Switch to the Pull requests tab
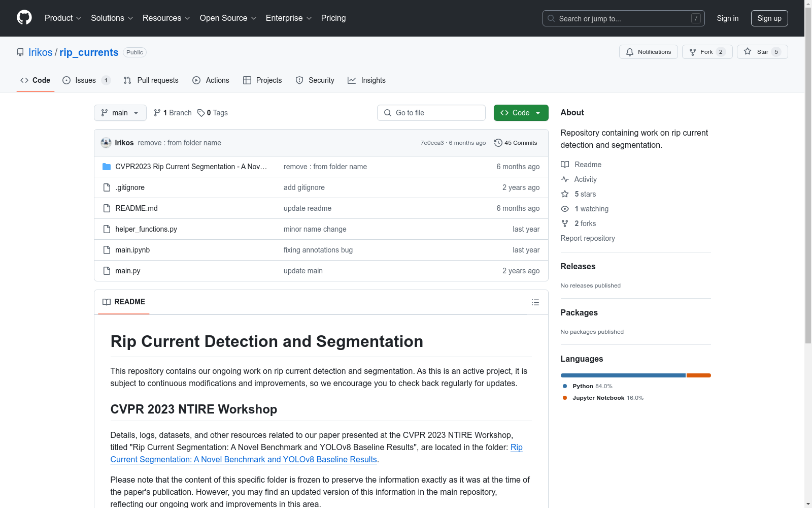 pyautogui.click(x=151, y=80)
